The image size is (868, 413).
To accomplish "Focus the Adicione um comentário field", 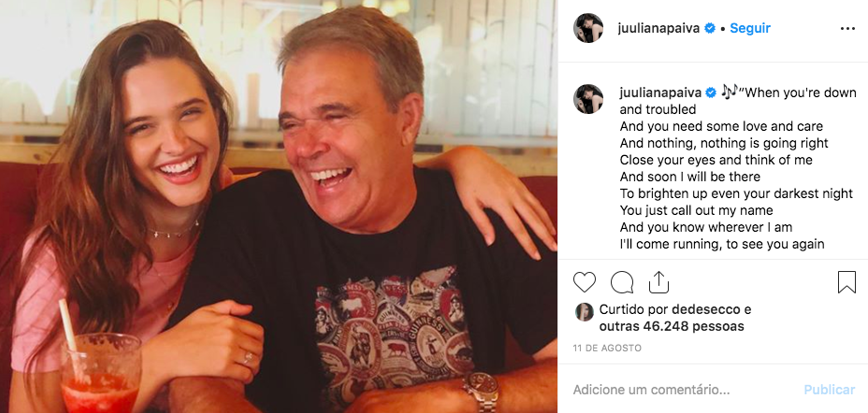I will pos(684,390).
